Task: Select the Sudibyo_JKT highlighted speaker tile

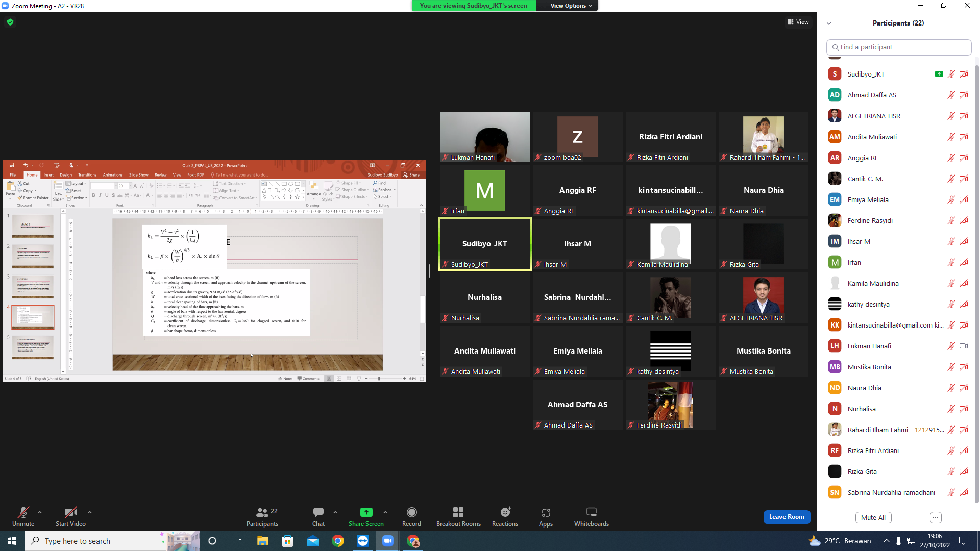Action: [484, 244]
